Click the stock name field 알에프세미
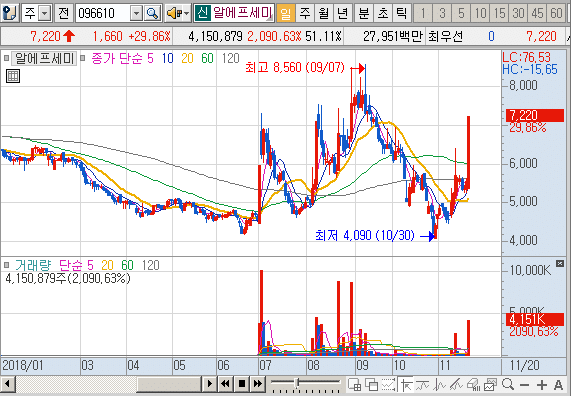 click(x=242, y=13)
